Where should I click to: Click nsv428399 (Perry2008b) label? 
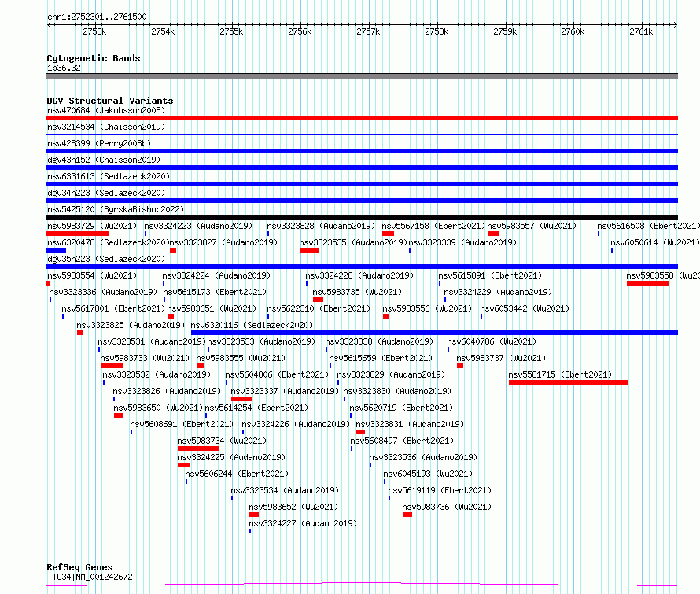click(x=99, y=143)
